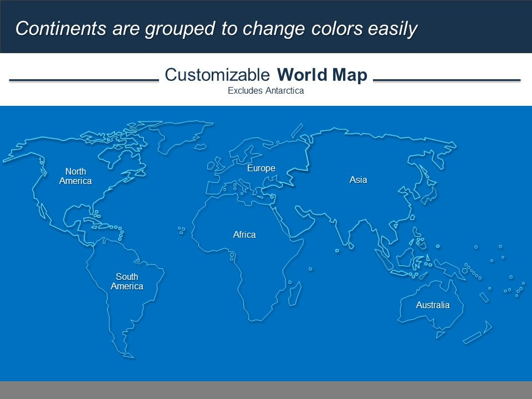Screen dimensions: 532x399
Task: Select the "Asia" continent label
Action: tap(358, 180)
